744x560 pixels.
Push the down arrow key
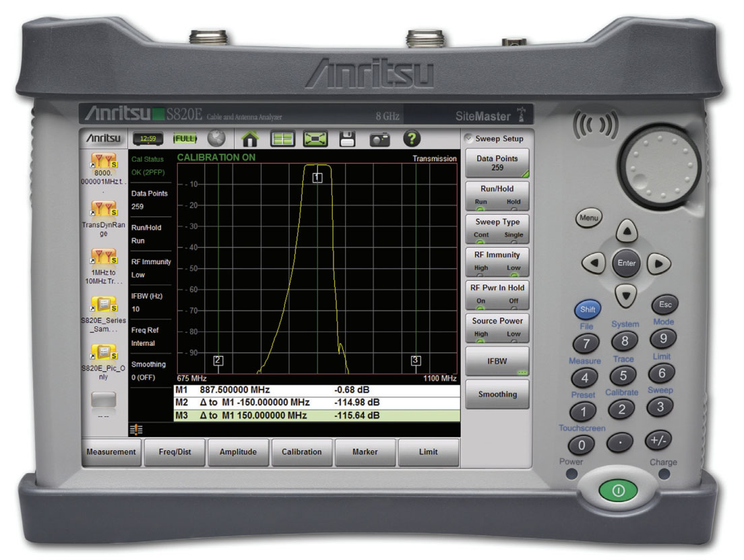(626, 296)
